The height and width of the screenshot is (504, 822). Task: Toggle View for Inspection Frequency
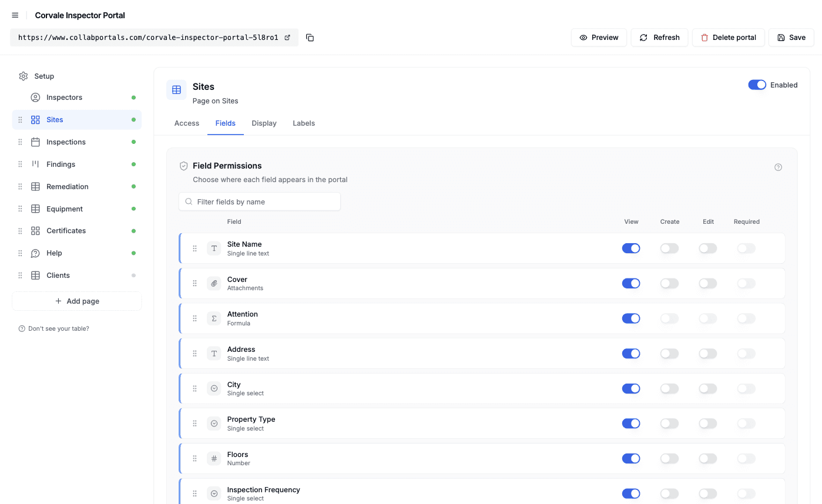pyautogui.click(x=631, y=494)
